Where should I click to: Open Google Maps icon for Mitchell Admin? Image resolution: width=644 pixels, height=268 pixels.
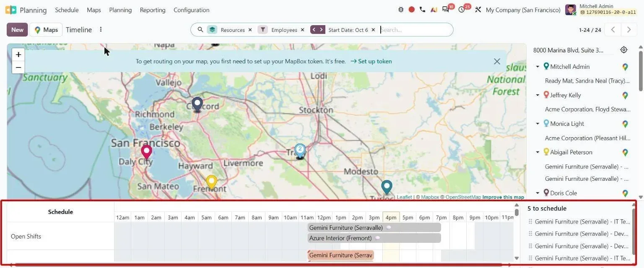pyautogui.click(x=625, y=67)
